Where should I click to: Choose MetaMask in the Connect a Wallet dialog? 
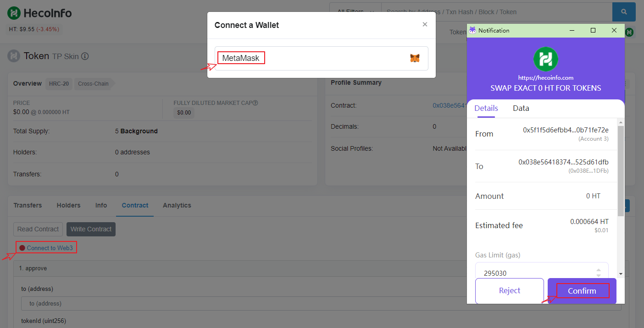(x=321, y=58)
